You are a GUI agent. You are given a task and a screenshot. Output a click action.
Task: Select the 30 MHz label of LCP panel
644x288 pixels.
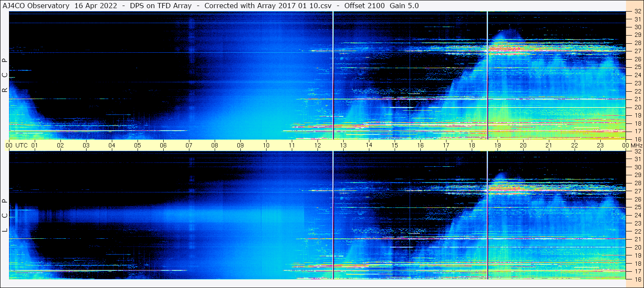coord(638,167)
